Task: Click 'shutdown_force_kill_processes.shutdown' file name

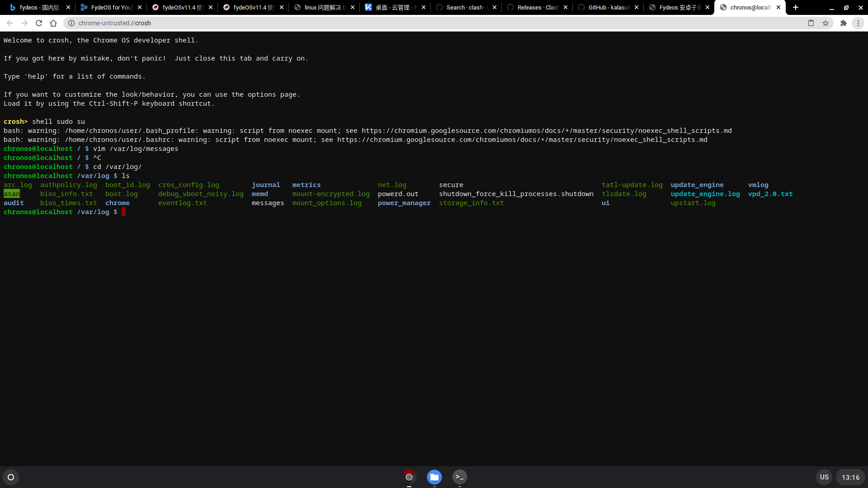Action: (x=516, y=194)
